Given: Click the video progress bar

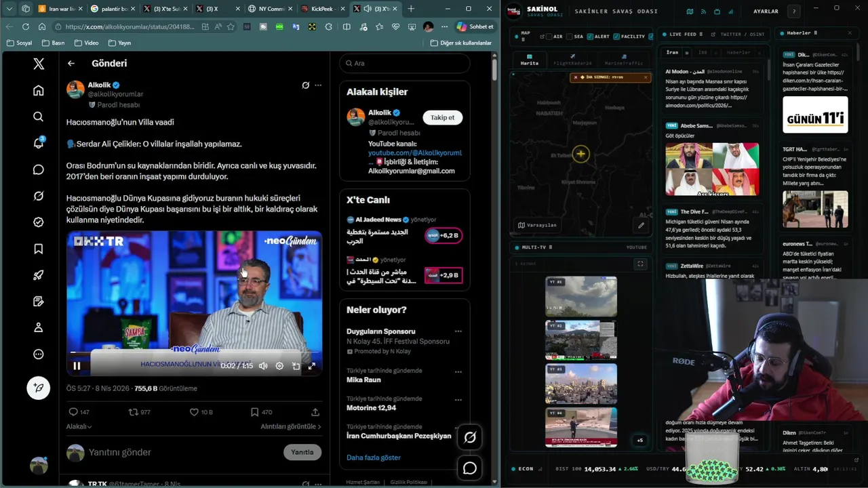Looking at the screenshot, I should 194,352.
